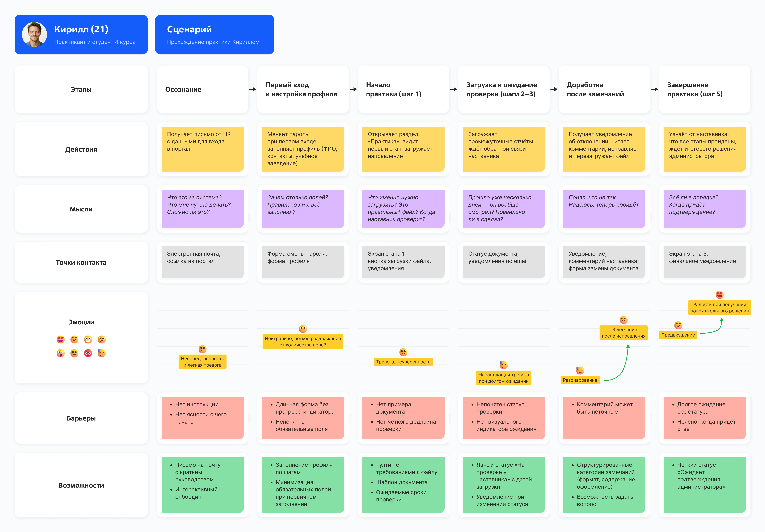Select blushing smile emoji in Эмоции legend
The width and height of the screenshot is (765, 532).
[74, 339]
